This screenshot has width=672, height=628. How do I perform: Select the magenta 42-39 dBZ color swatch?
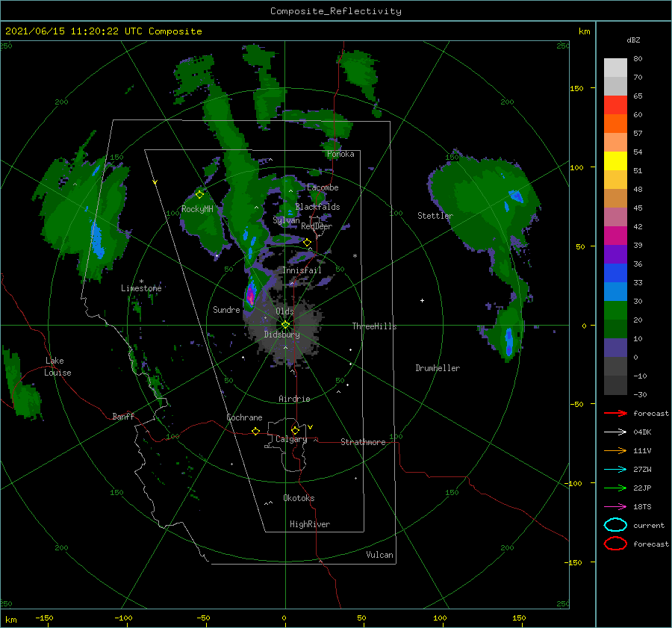615,236
